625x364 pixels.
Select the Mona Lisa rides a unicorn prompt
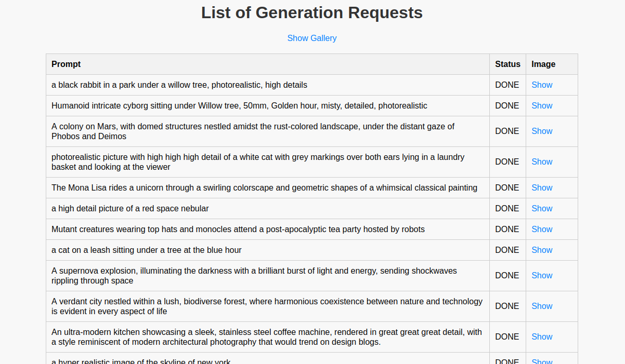pos(264,187)
